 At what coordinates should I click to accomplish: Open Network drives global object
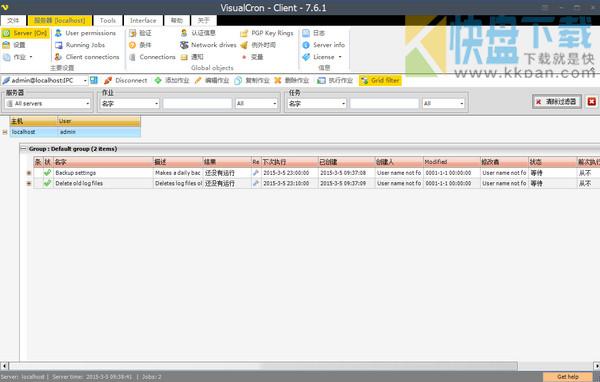pyautogui.click(x=208, y=45)
